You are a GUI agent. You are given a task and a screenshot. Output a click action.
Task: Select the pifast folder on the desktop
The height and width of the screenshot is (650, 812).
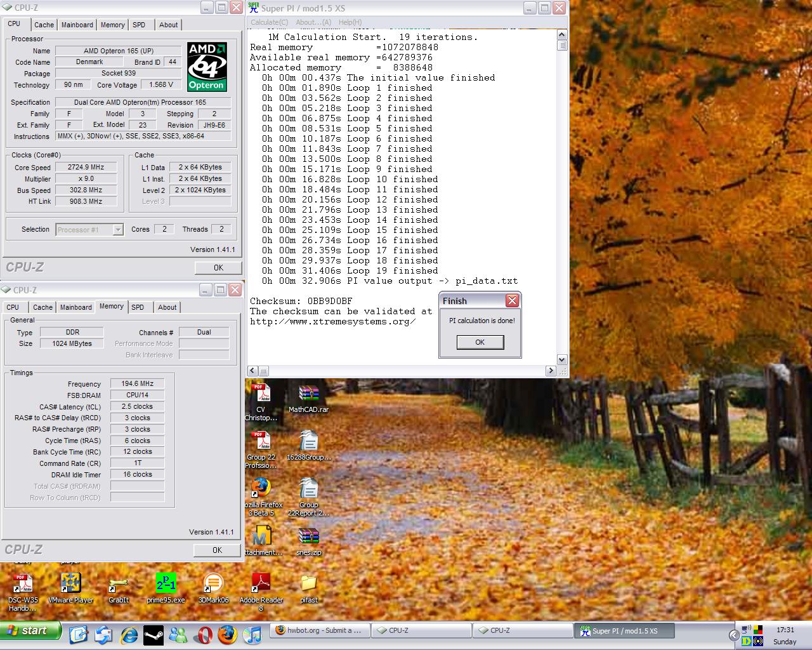(309, 587)
